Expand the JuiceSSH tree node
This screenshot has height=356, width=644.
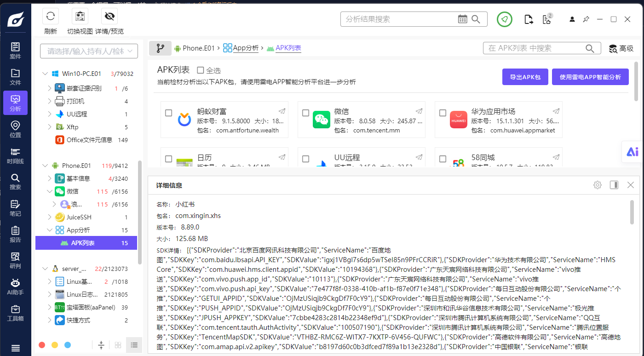[x=50, y=217]
